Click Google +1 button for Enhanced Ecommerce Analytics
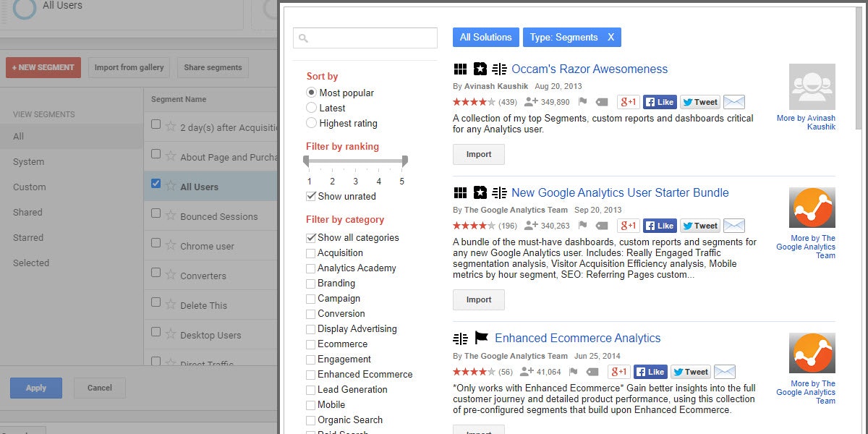 click(x=619, y=372)
